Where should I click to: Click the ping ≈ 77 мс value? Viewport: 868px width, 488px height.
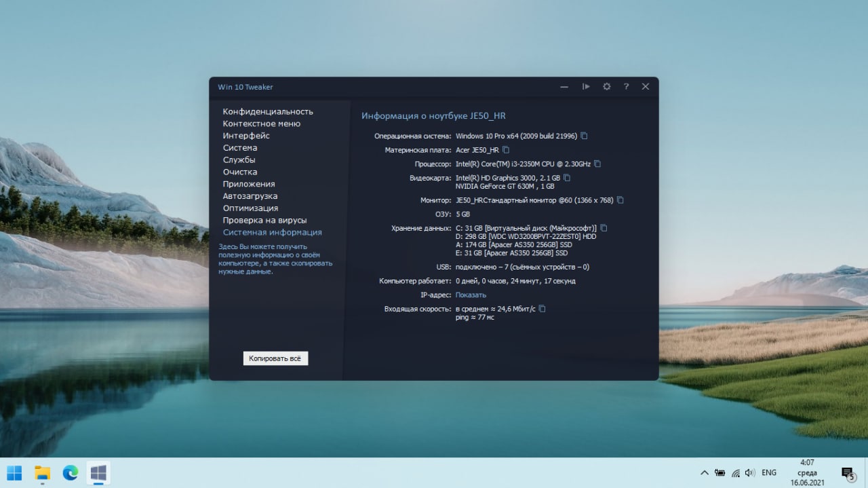(x=475, y=317)
